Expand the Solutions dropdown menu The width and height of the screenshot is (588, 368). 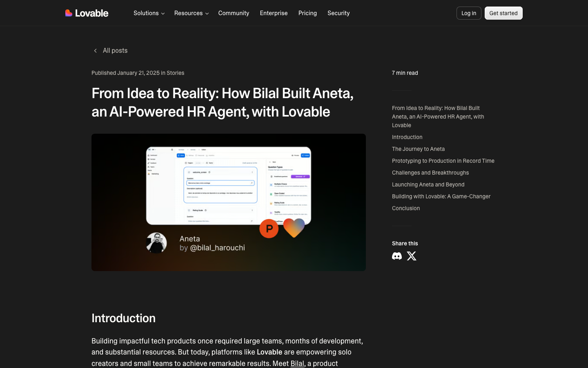(149, 13)
